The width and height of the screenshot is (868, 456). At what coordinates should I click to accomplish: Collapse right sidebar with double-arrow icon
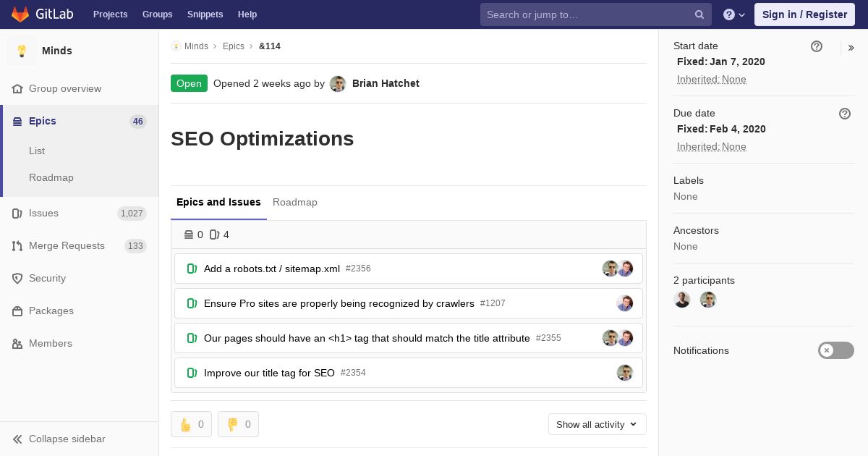(851, 48)
